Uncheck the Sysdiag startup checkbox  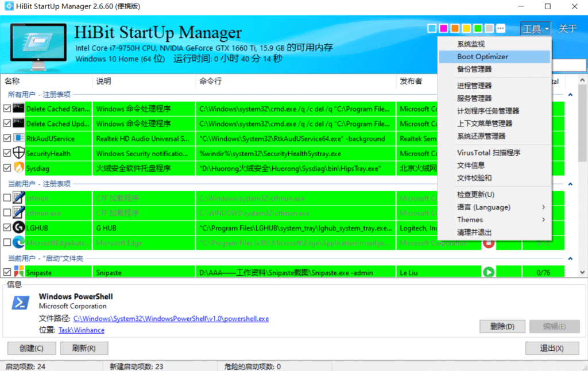[7, 168]
